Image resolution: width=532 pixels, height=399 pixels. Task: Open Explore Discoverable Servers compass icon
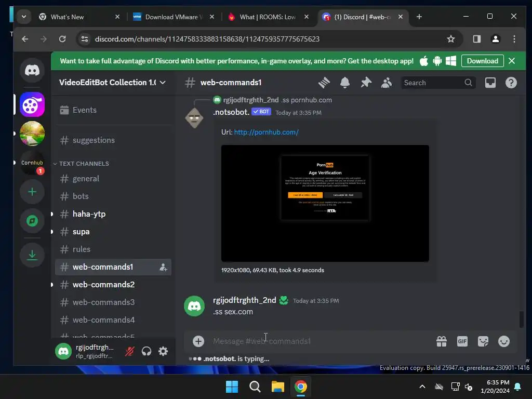(x=32, y=221)
